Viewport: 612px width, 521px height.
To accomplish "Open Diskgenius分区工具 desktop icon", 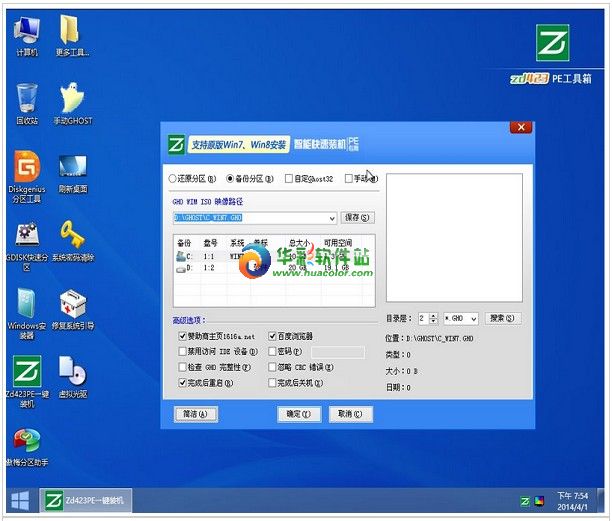I will point(27,177).
